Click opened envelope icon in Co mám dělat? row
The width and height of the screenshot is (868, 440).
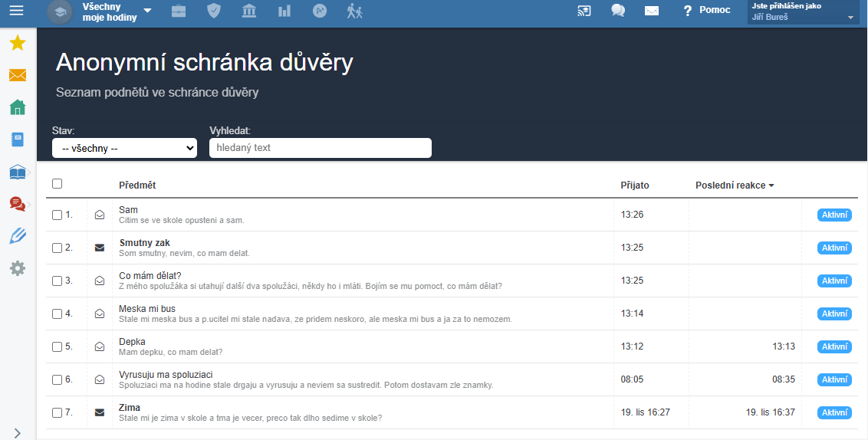coord(100,281)
